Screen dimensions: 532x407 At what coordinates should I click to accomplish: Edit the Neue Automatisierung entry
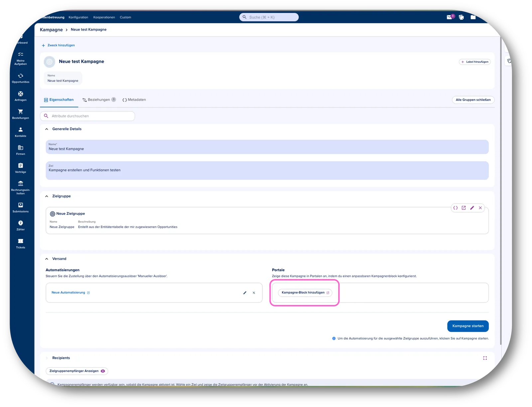pos(245,293)
